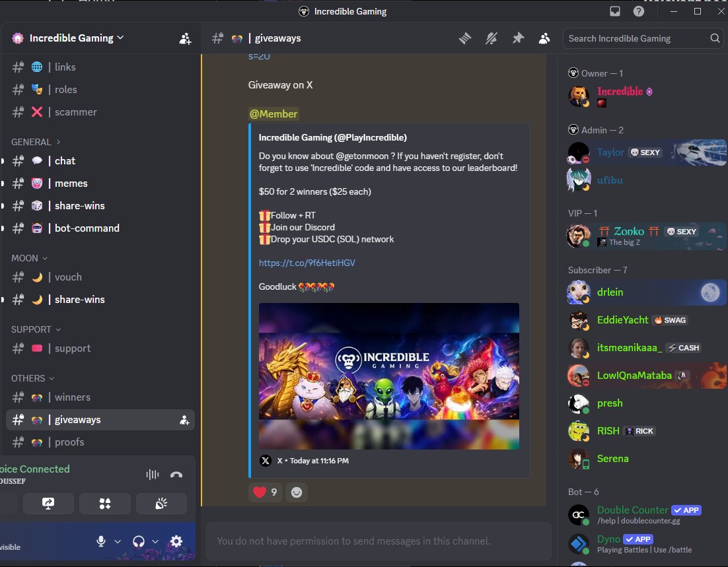The width and height of the screenshot is (728, 567).
Task: Open the Inbox icon in title bar
Action: point(615,11)
